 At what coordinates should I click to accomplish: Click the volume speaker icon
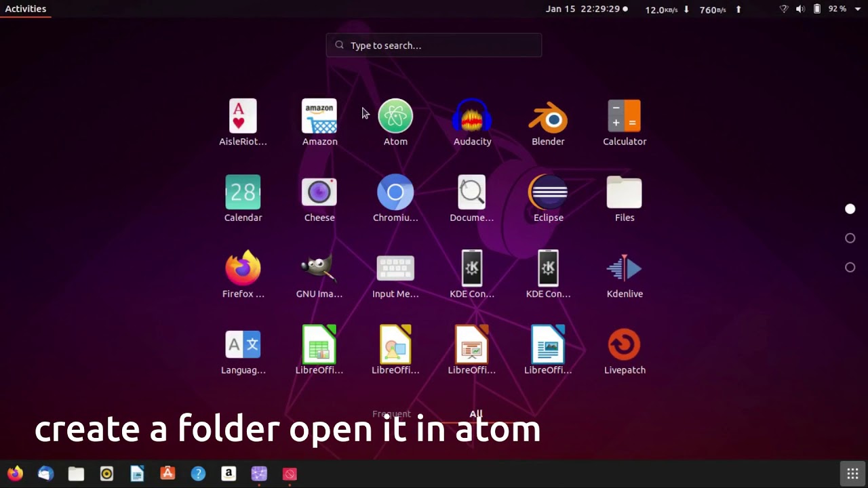point(800,9)
